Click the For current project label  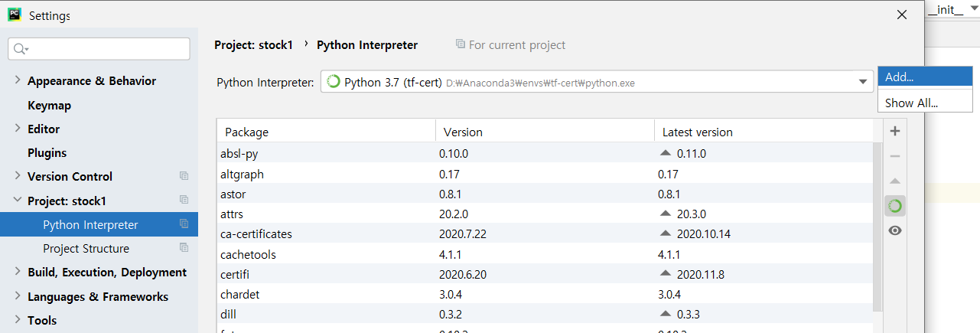tap(517, 45)
